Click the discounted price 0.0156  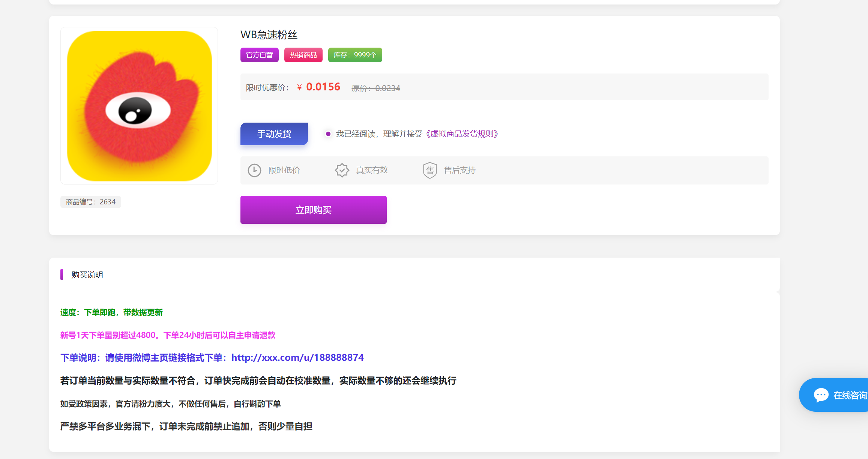coord(323,87)
